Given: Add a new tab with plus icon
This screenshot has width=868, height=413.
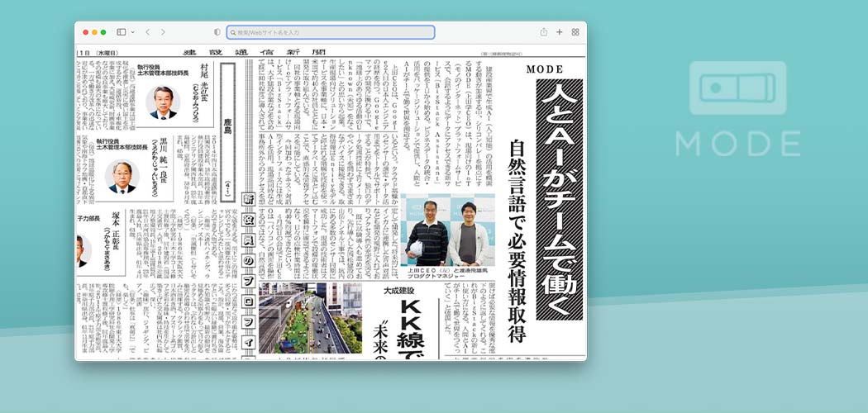Looking at the screenshot, I should pos(560,32).
